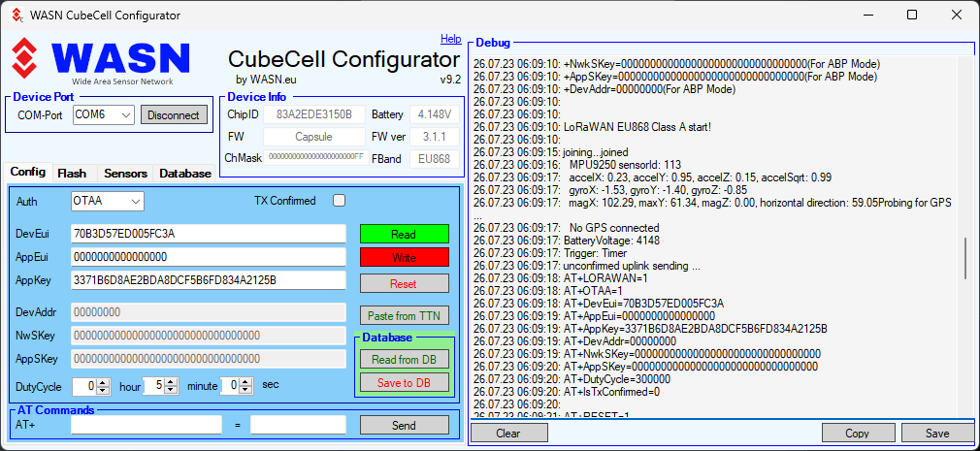Maximize the WASN Configurator window
This screenshot has width=980, height=451.
[x=912, y=15]
